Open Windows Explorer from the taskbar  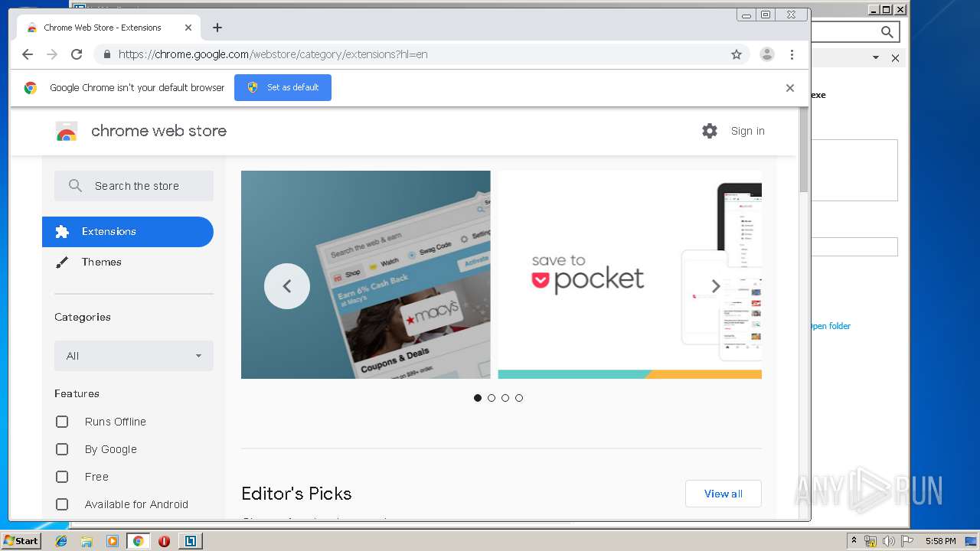tap(87, 541)
